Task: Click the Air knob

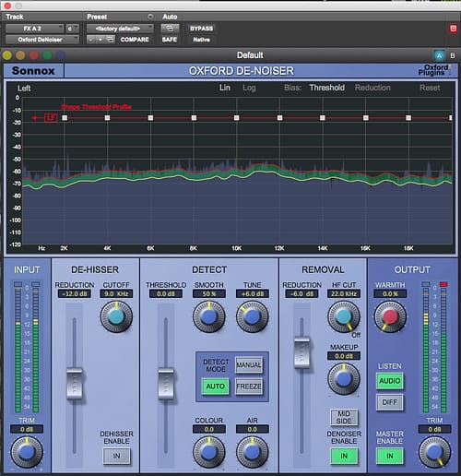Action: click(x=253, y=452)
